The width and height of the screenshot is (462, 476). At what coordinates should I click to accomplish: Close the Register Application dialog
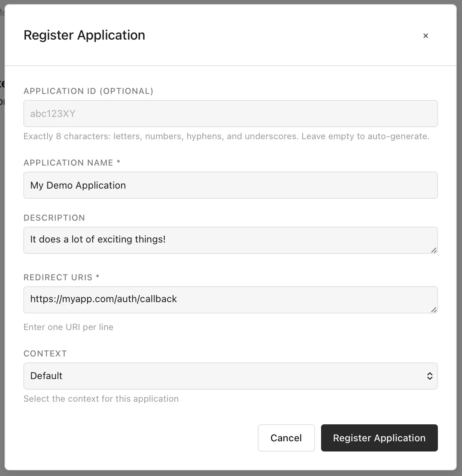click(x=425, y=35)
